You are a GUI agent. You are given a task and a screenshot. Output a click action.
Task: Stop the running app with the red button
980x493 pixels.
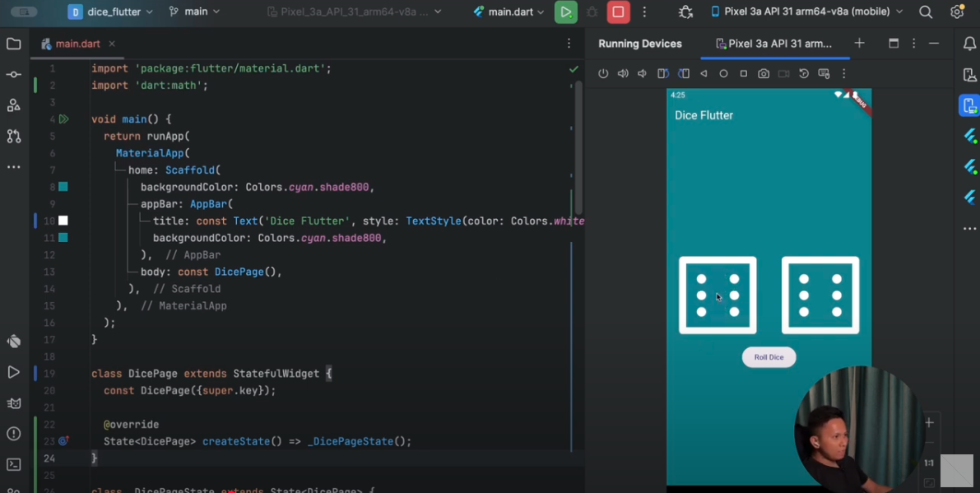(618, 12)
